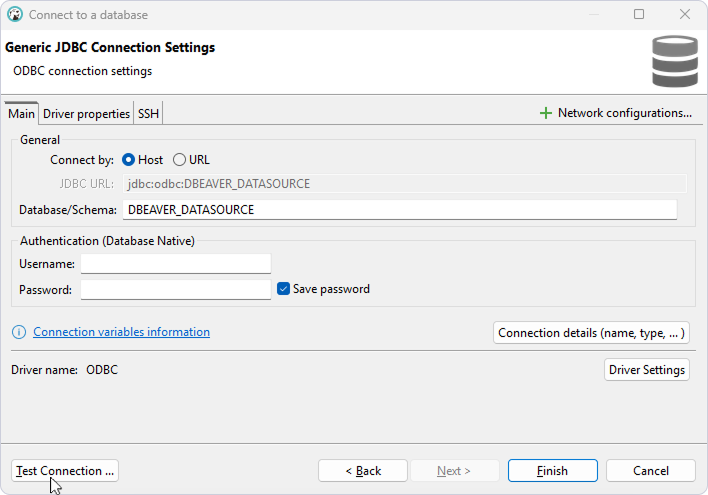Viewport: 708px width, 495px height.
Task: Go Back to previous wizard page
Action: [363, 471]
